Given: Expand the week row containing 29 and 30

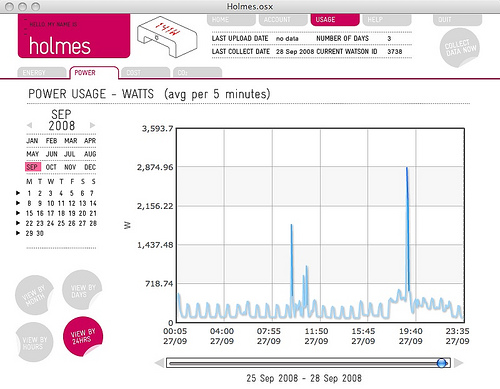Looking at the screenshot, I should pos(18,233).
